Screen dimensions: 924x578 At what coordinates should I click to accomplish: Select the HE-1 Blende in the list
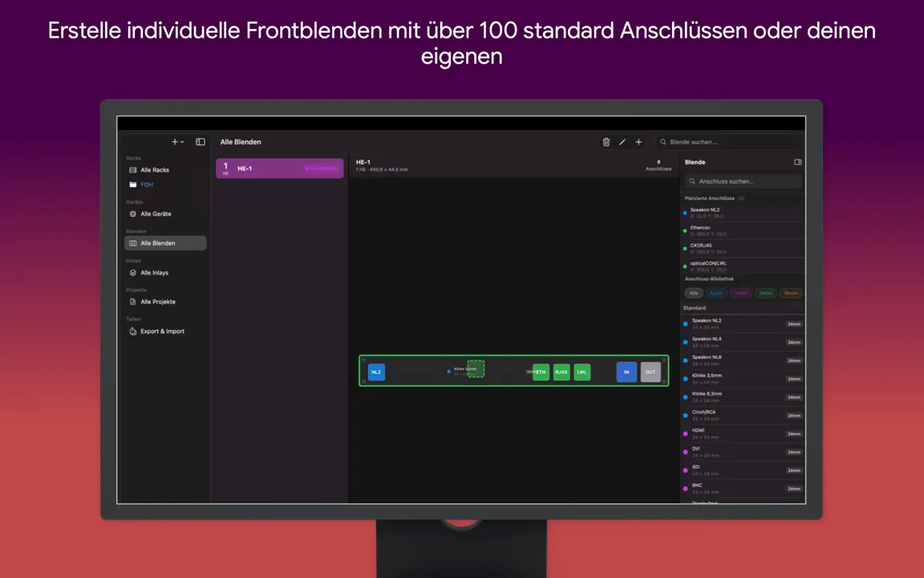click(x=280, y=168)
